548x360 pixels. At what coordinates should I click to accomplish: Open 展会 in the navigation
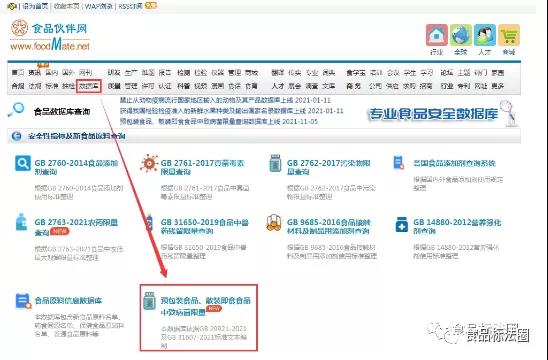click(295, 86)
